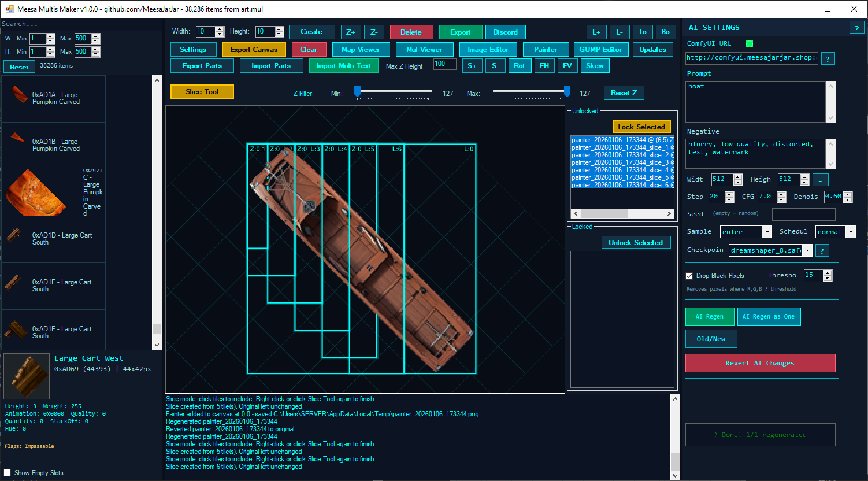Click the red Delete button
Screen dimensions: 868x481
[x=411, y=32]
